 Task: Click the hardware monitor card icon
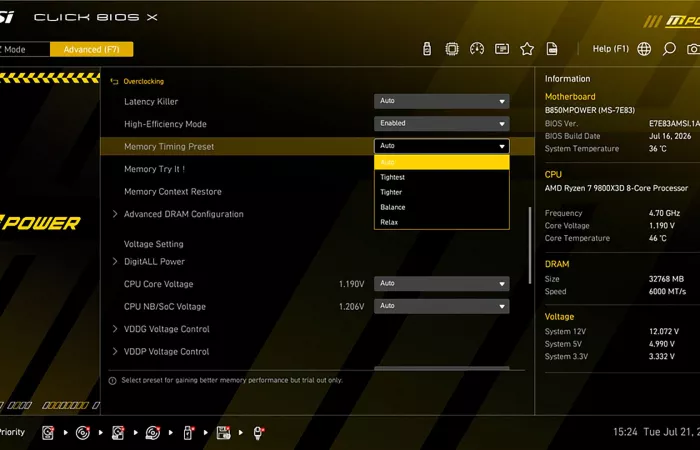pos(502,49)
